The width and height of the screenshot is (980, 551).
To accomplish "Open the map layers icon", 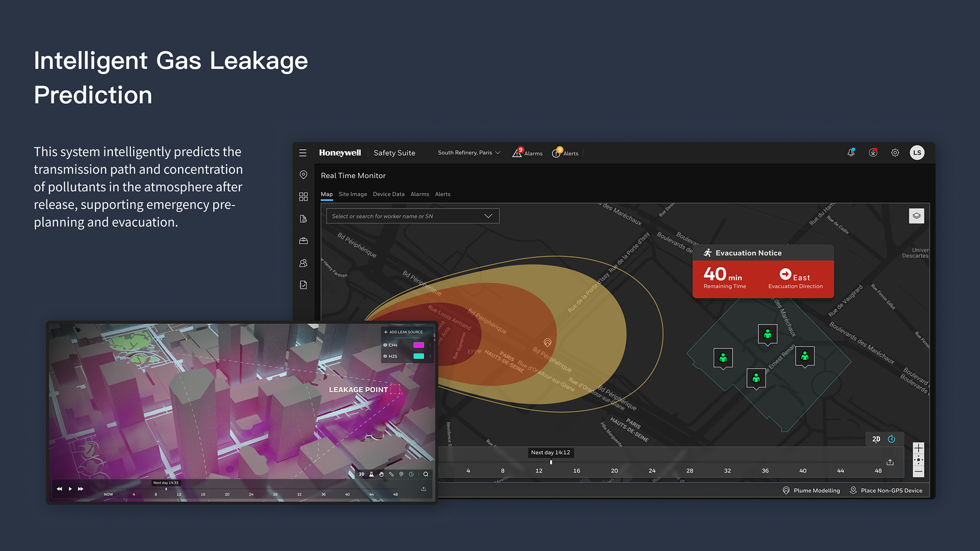I will [x=916, y=216].
